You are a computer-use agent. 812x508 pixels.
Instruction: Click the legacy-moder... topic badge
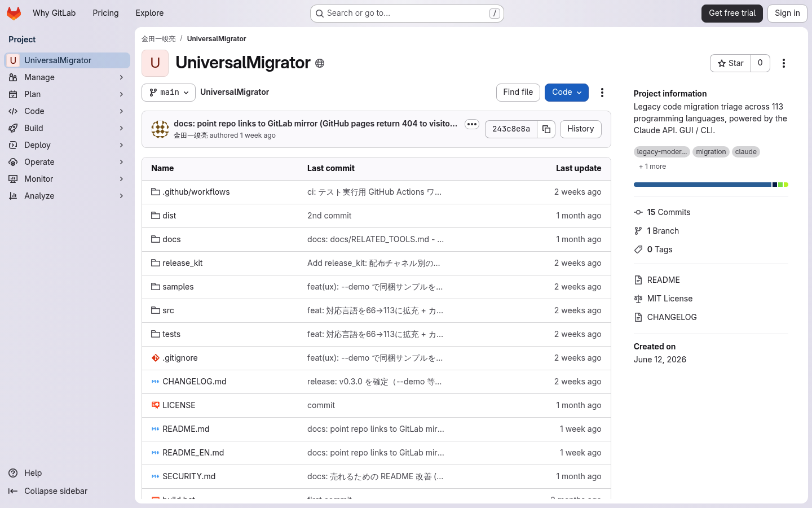662,152
